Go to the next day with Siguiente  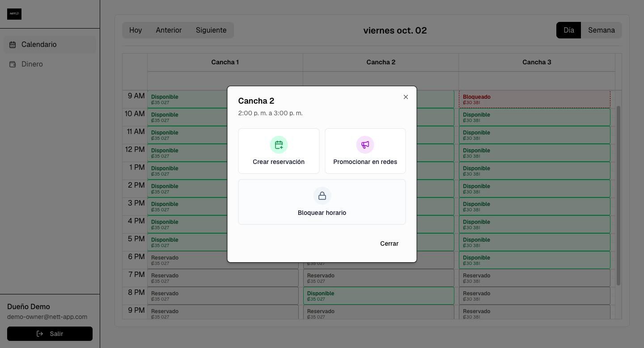(x=211, y=30)
